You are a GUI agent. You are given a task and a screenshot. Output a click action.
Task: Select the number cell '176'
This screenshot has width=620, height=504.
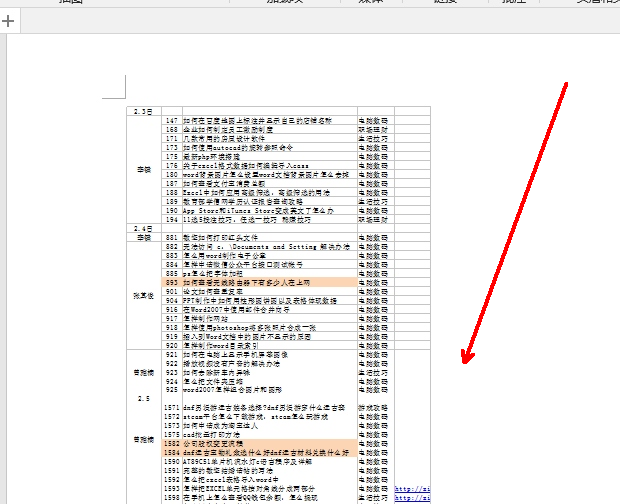(172, 166)
